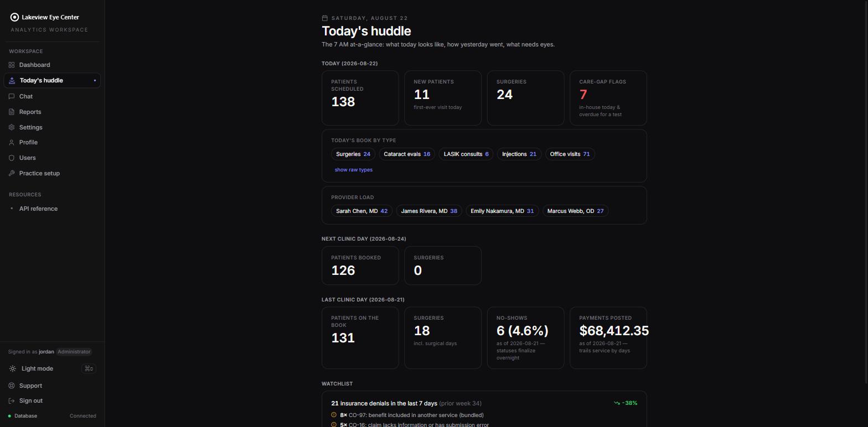This screenshot has height=427, width=868.
Task: Click the Settings gear icon
Action: (12, 127)
